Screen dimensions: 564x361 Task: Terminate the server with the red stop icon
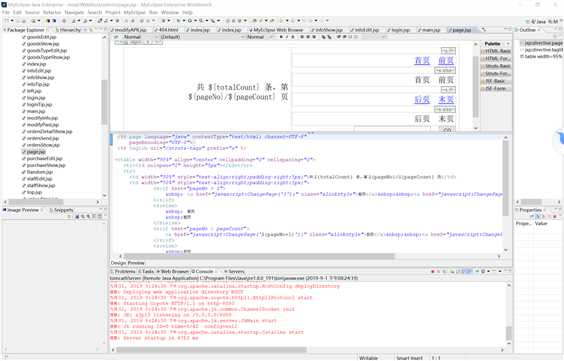432,271
